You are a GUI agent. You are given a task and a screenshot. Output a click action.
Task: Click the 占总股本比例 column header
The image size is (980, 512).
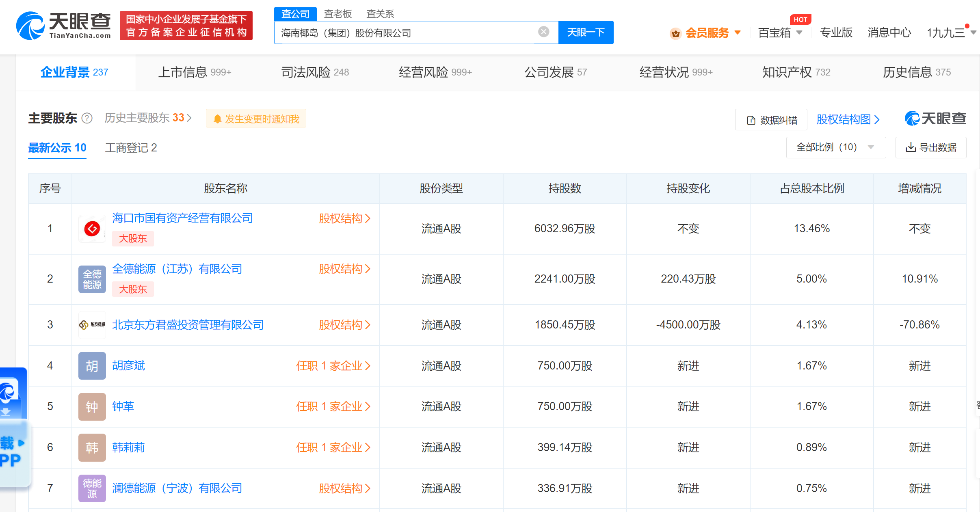pyautogui.click(x=811, y=188)
